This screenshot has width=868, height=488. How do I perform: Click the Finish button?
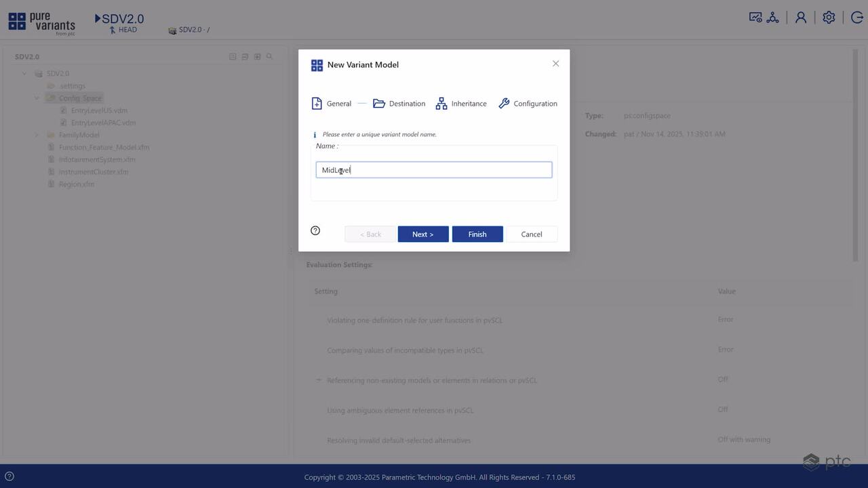(477, 234)
